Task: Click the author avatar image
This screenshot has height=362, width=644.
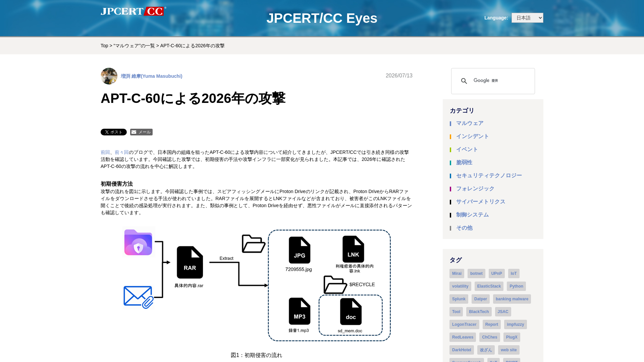Action: point(109,76)
